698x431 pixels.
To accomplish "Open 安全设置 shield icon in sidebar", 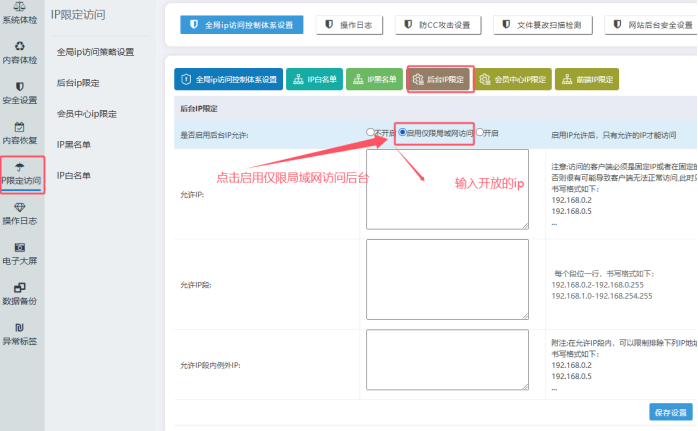I will (x=21, y=92).
